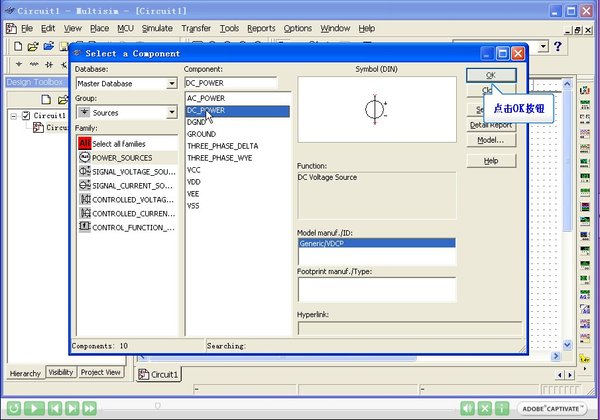Select the Select all families entry
This screenshot has width=600, height=420.
coord(127,144)
